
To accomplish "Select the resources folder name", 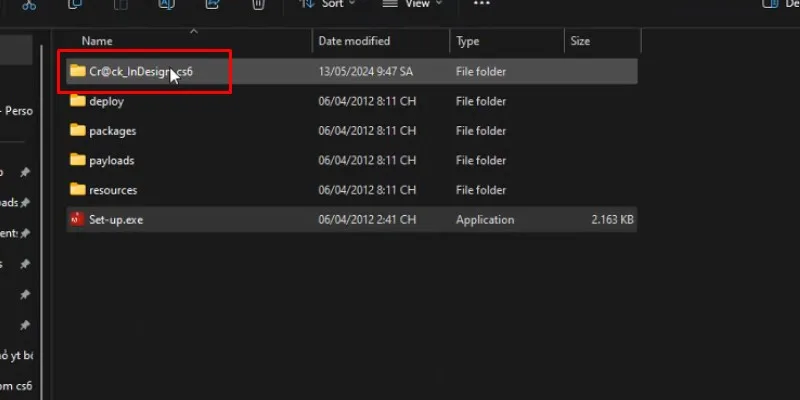I will (x=113, y=190).
